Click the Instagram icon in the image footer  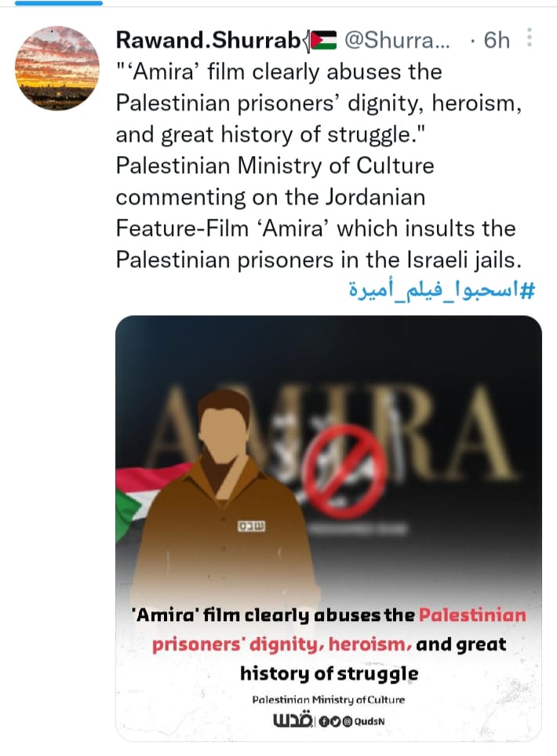click(x=348, y=721)
